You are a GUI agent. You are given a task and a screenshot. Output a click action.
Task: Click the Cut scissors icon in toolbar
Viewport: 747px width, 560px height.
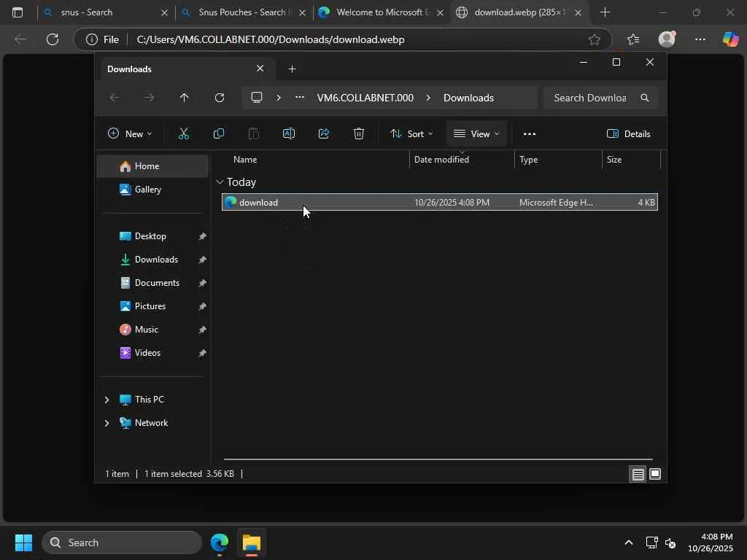point(183,133)
